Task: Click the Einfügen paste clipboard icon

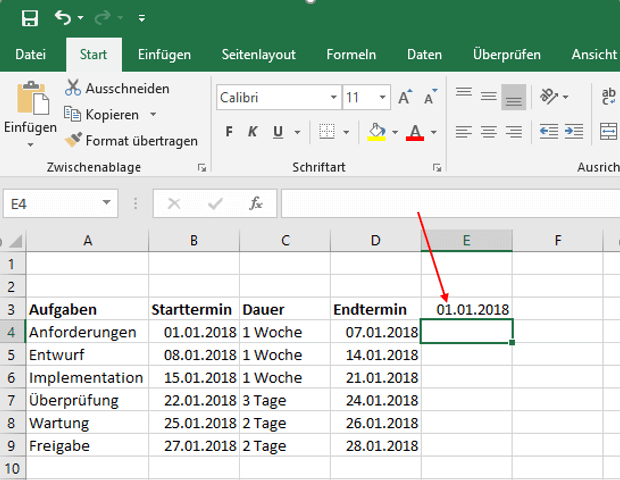Action: (x=30, y=101)
